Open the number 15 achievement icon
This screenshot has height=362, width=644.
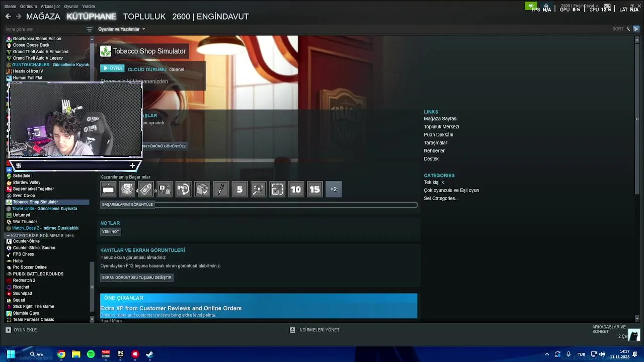(x=315, y=190)
